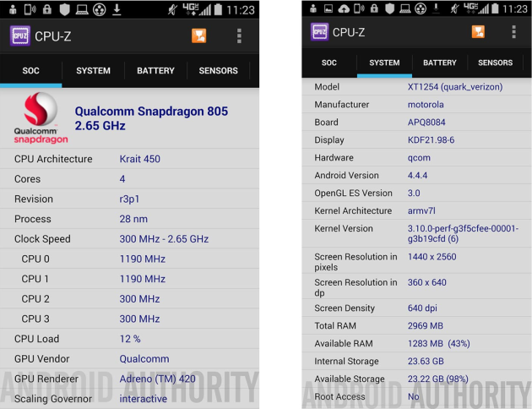Tap the Root Access row
This screenshot has height=409, width=532.
(417, 396)
